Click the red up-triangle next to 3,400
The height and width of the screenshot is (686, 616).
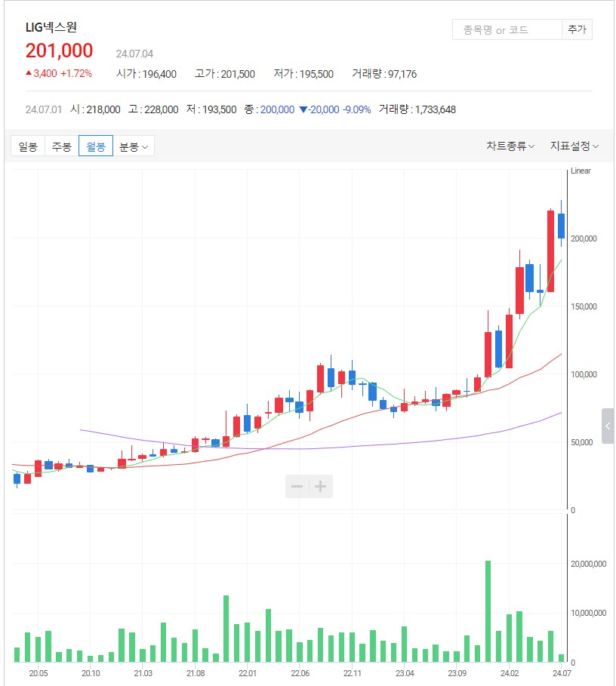(x=29, y=73)
